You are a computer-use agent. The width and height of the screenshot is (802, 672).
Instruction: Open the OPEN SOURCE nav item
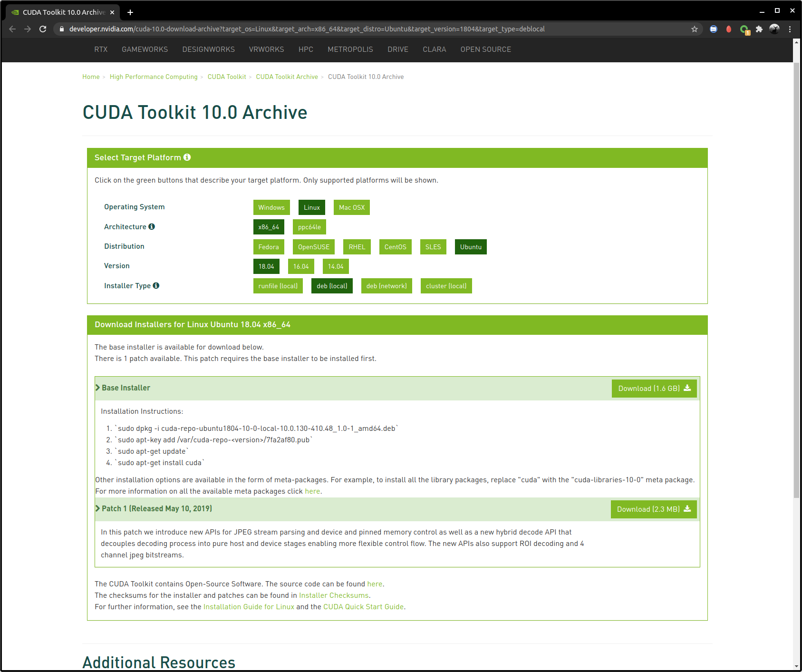pyautogui.click(x=486, y=49)
